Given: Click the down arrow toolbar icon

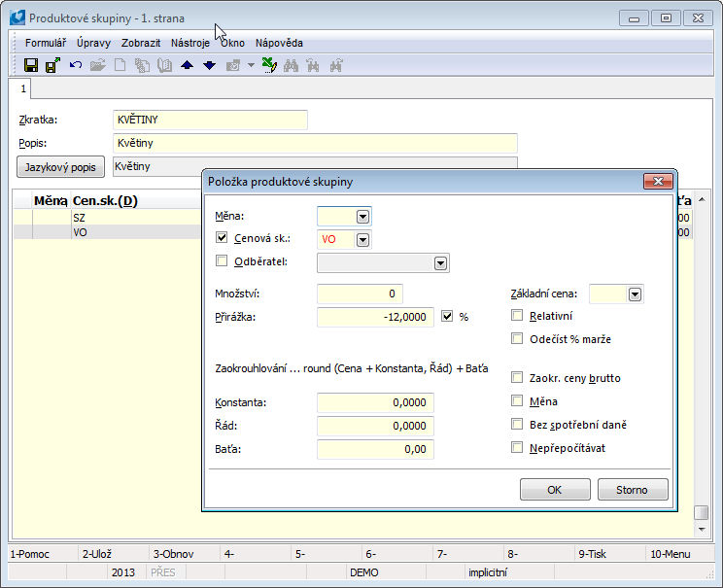Looking at the screenshot, I should pyautogui.click(x=209, y=65).
